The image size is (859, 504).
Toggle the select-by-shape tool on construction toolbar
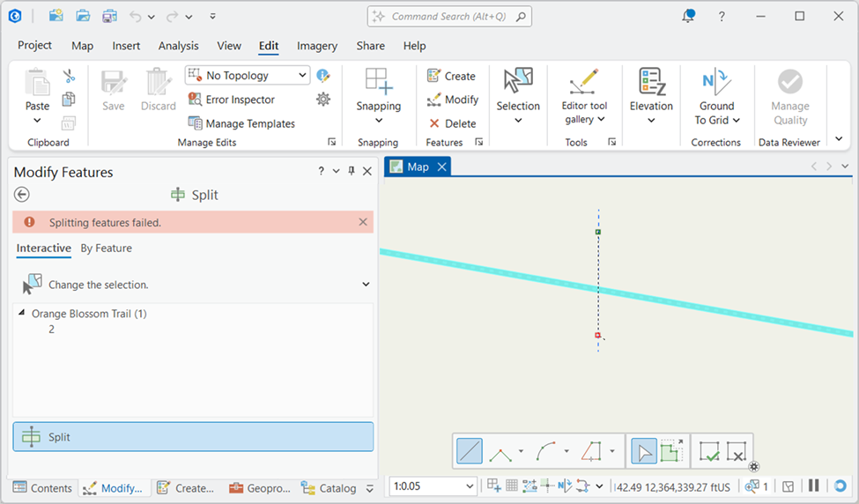pos(671,452)
